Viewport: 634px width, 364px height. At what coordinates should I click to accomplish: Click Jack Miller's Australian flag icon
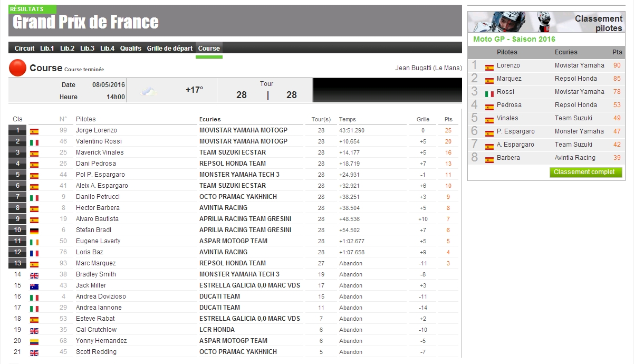pos(34,286)
